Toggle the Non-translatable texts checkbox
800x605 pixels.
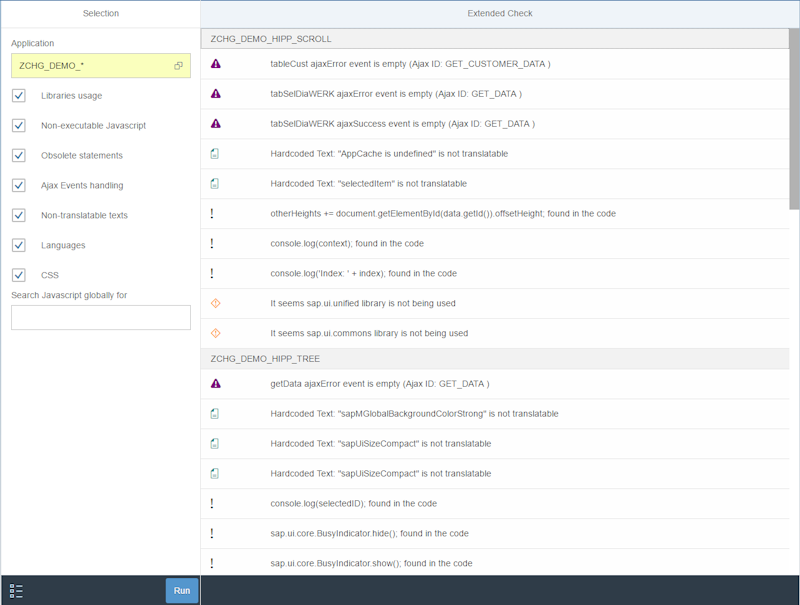coord(17,215)
